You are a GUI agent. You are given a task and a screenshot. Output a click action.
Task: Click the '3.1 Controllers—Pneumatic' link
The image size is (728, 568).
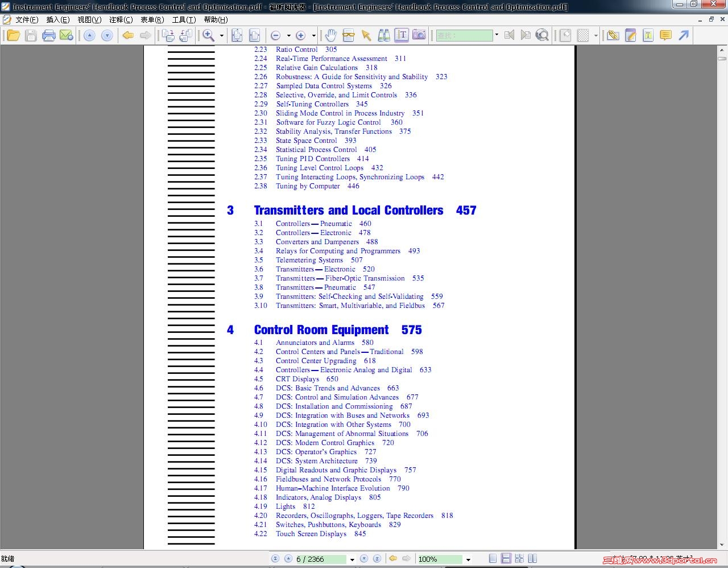point(313,224)
